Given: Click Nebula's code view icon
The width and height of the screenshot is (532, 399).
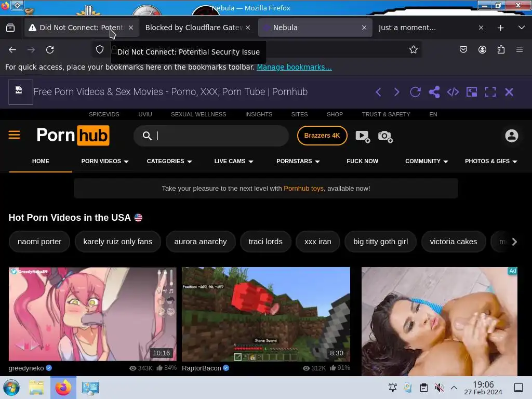Looking at the screenshot, I should click(453, 92).
